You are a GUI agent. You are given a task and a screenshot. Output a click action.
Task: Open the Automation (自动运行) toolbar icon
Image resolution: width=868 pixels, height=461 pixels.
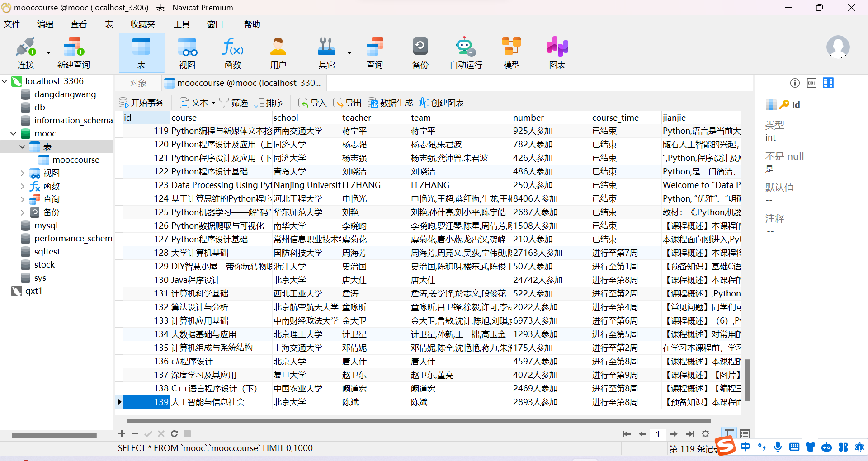coord(466,53)
